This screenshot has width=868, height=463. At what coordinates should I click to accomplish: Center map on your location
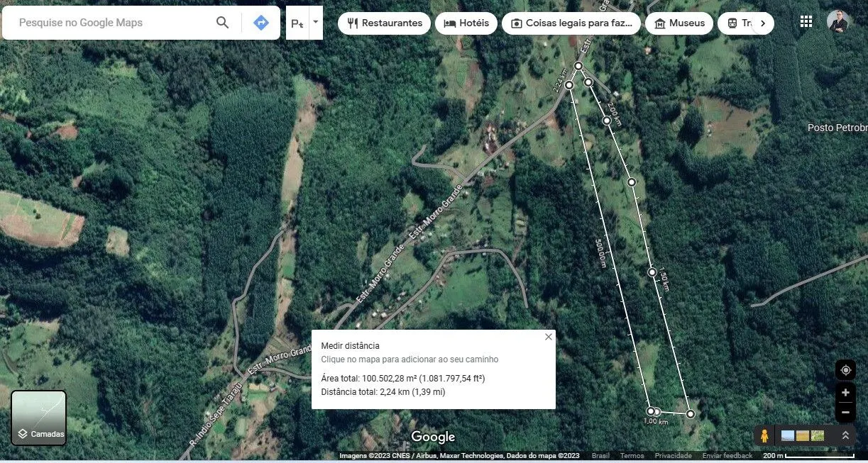click(845, 370)
